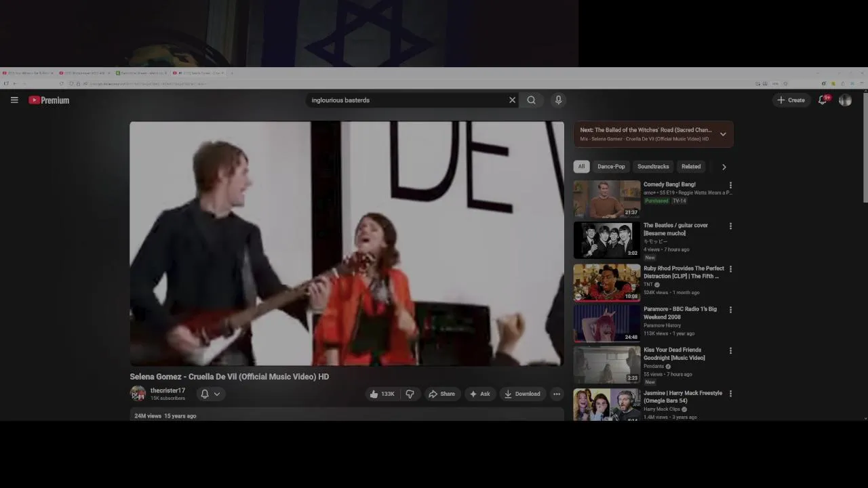Ask about this video

click(479, 394)
